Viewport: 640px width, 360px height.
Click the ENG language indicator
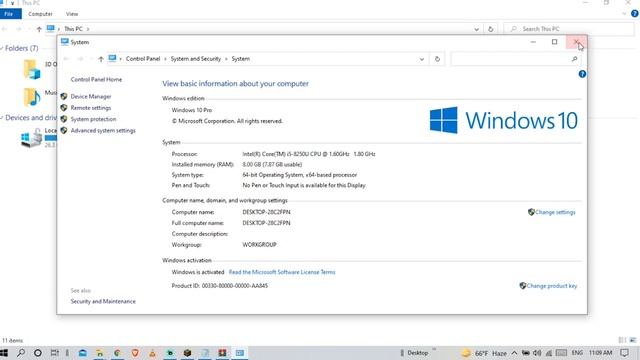(x=577, y=353)
